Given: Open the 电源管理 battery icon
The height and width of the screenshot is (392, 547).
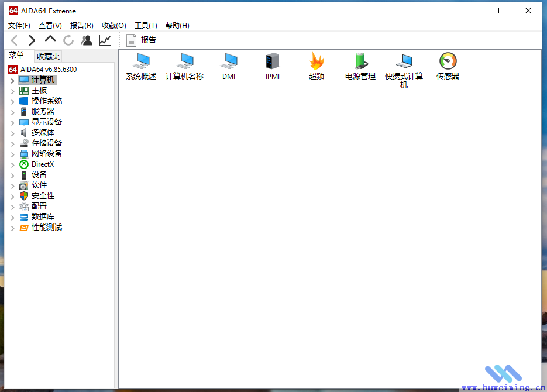Looking at the screenshot, I should 360,66.
